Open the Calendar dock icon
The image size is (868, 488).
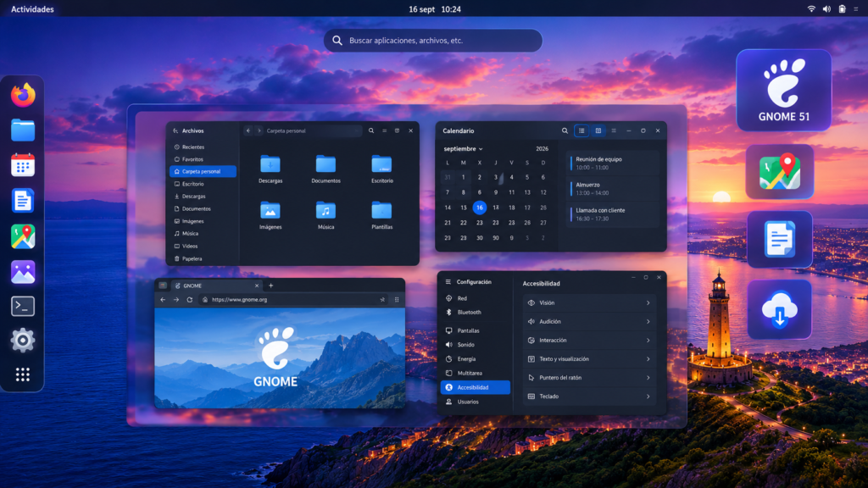(x=23, y=165)
